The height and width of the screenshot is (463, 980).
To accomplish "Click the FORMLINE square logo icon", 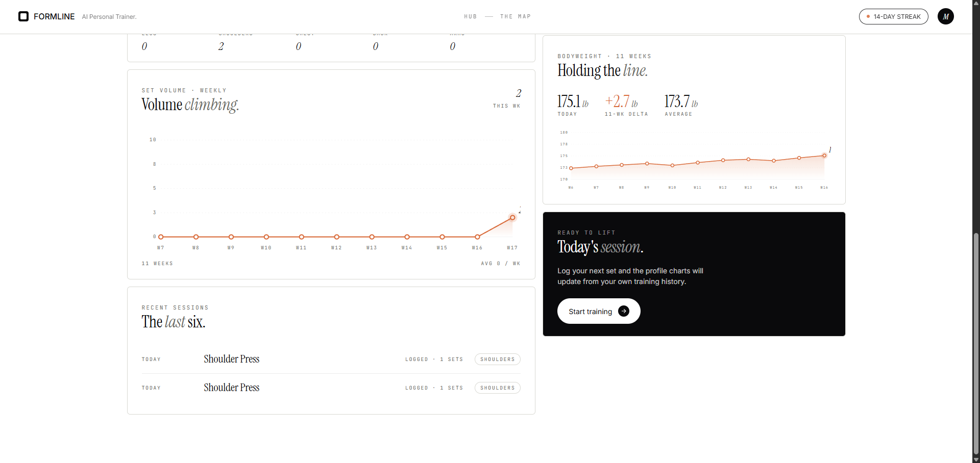I will click(x=23, y=16).
